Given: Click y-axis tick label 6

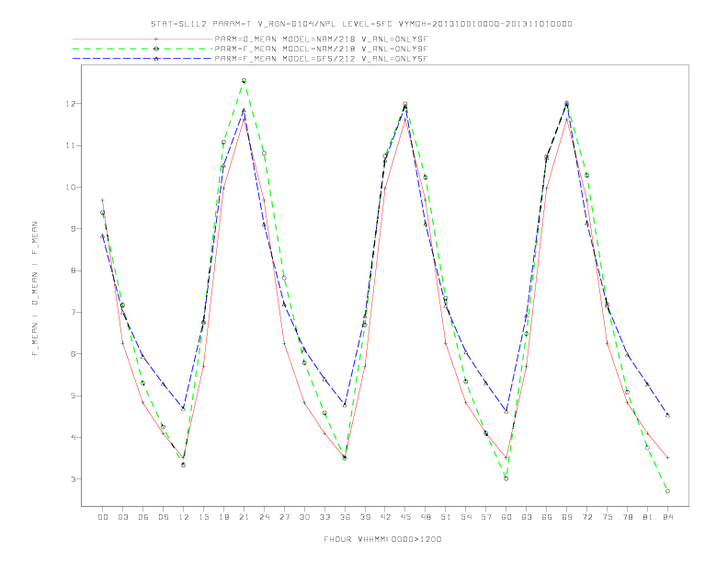Looking at the screenshot, I should click(x=74, y=353).
